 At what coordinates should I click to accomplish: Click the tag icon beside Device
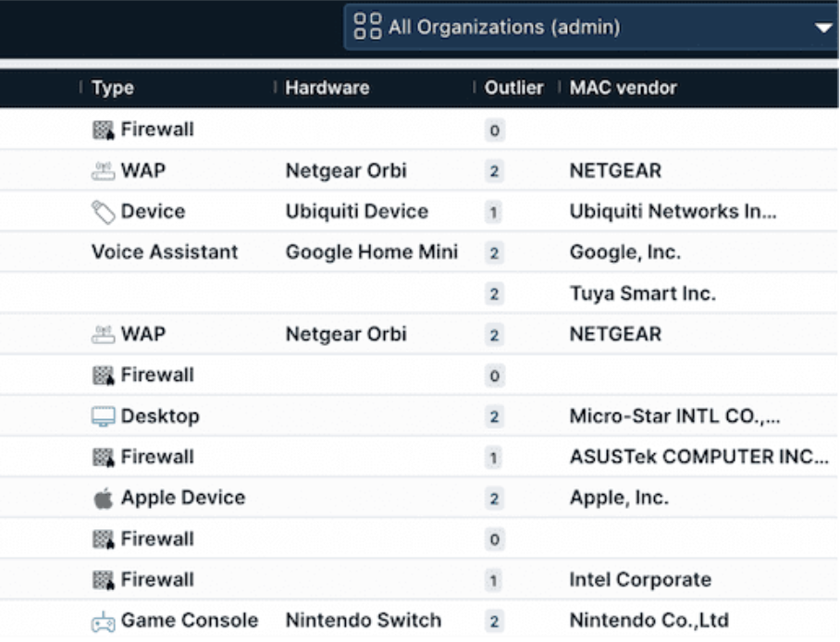click(x=103, y=212)
